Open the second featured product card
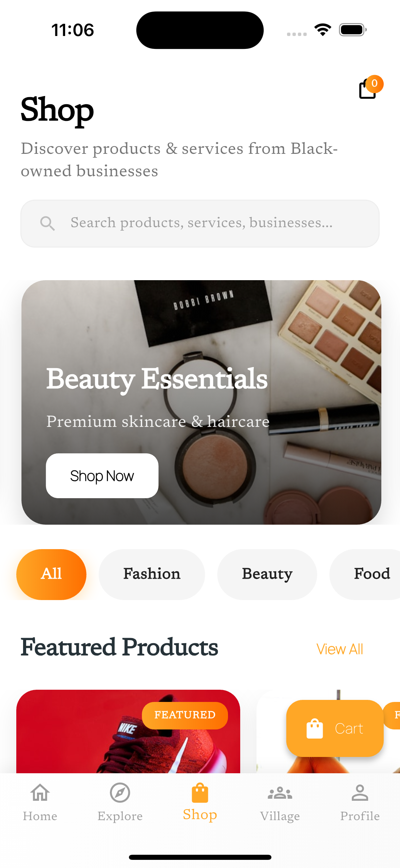400x868 pixels. tap(328, 731)
